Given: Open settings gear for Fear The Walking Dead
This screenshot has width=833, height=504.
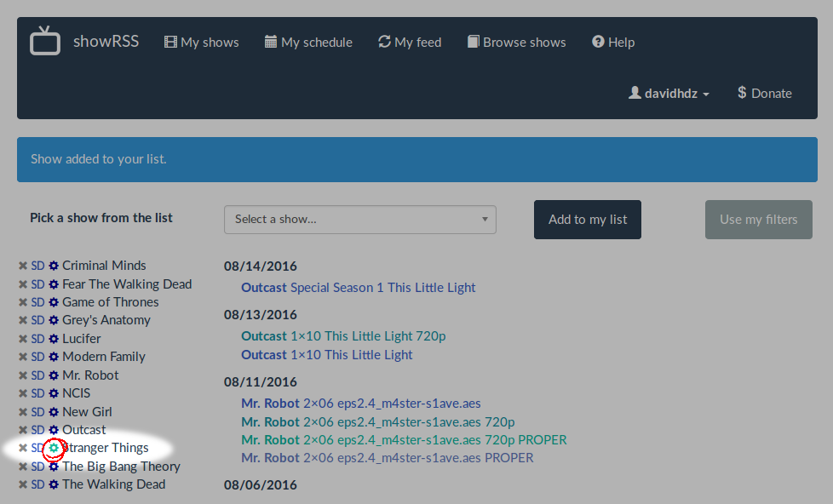Looking at the screenshot, I should [54, 284].
